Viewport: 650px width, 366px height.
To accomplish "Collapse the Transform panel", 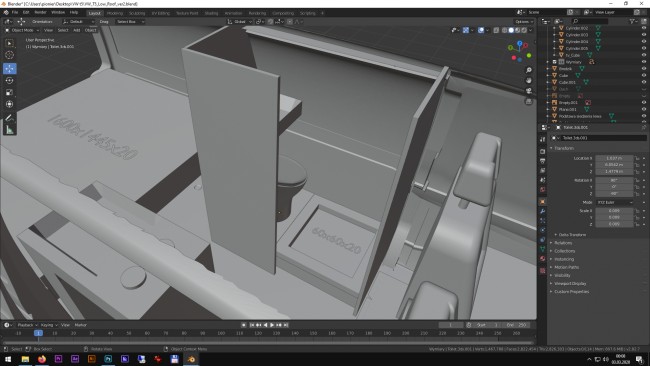I will tap(564, 148).
